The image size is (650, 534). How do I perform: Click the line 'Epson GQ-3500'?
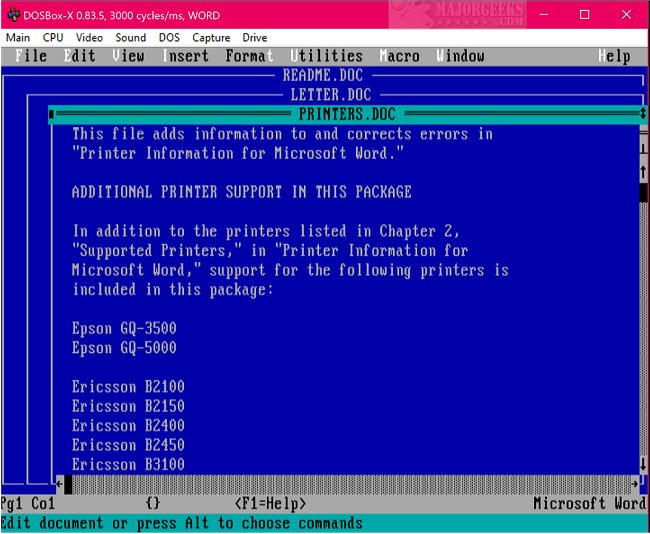point(124,328)
